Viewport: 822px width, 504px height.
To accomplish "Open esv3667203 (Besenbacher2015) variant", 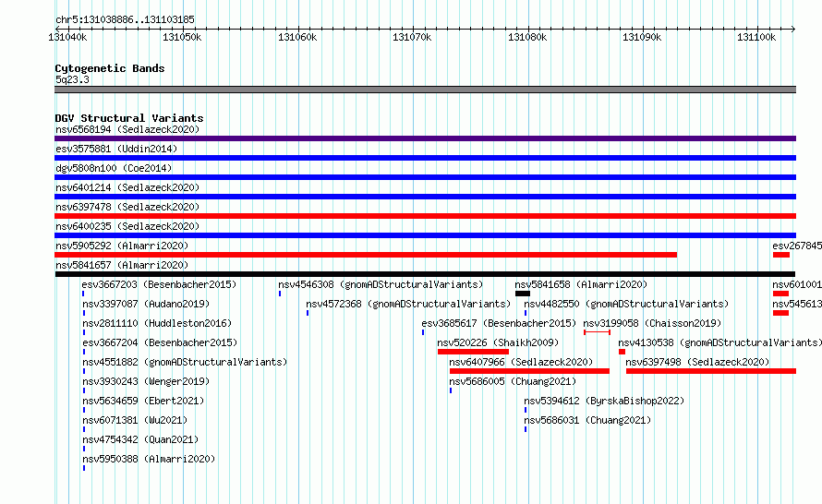I will coord(160,284).
